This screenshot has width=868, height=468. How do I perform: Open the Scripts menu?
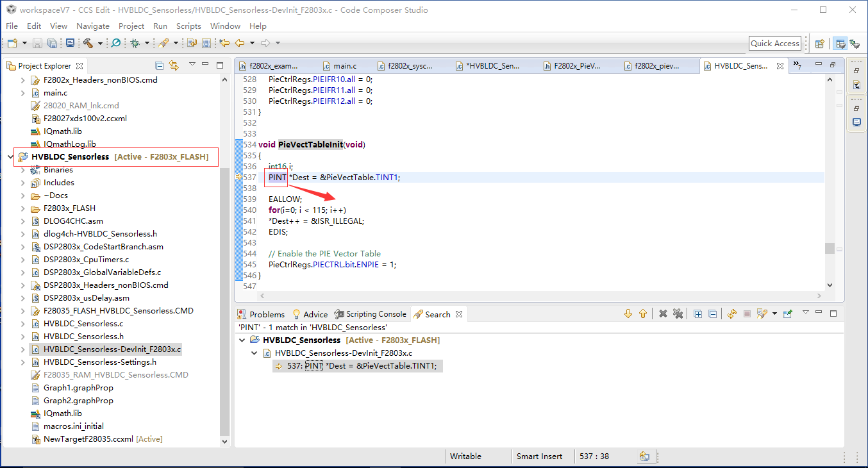(188, 26)
